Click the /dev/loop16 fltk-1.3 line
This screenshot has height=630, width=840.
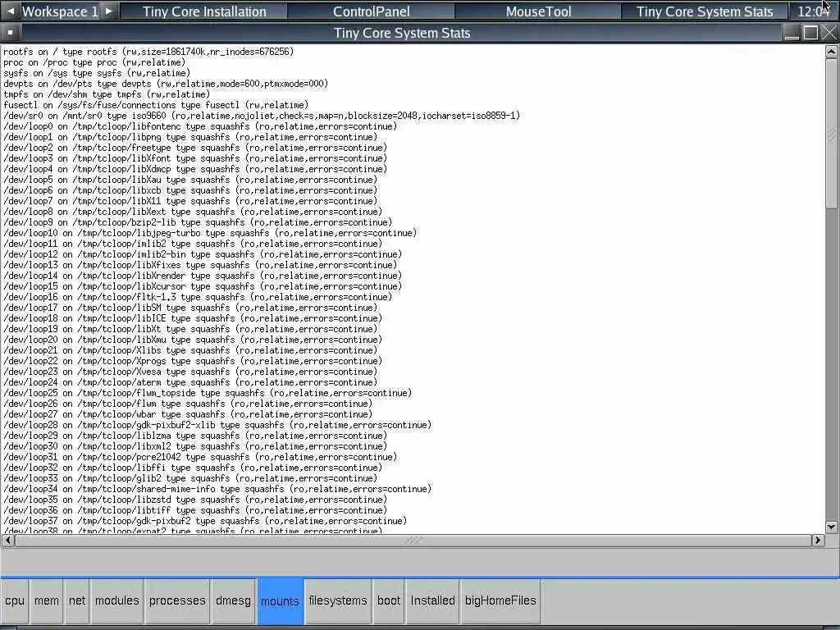coord(198,297)
